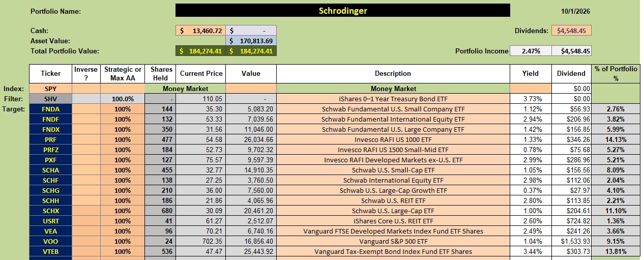Select the FNDX shares held 350 cell

[160, 129]
